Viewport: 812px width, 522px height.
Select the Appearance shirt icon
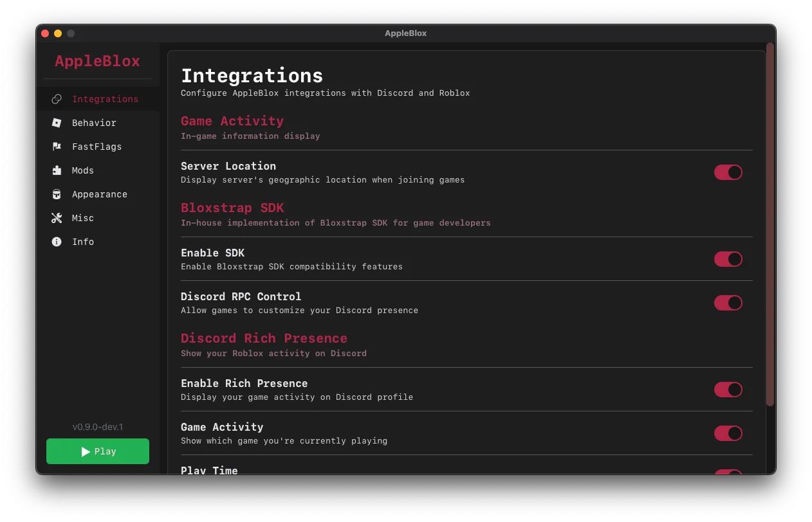click(58, 194)
